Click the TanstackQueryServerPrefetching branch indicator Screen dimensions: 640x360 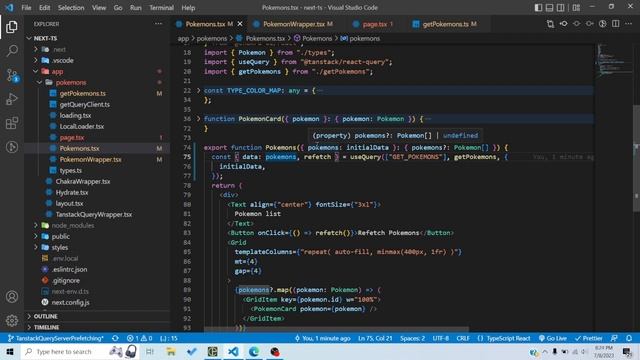[x=56, y=338]
